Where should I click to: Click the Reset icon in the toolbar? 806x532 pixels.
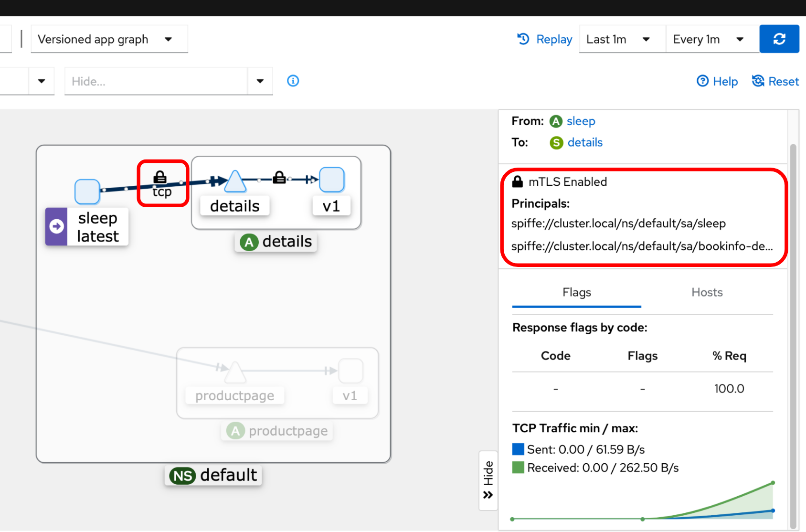click(x=758, y=81)
